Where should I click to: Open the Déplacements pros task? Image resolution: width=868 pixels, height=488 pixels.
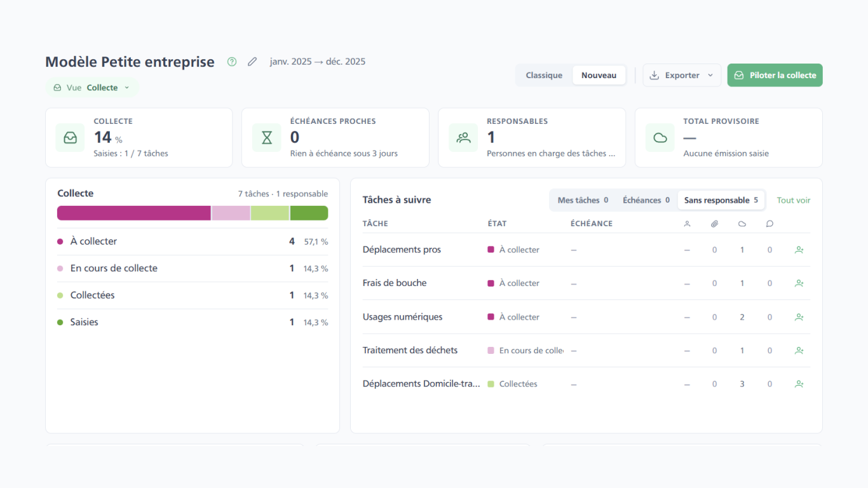[x=402, y=250]
